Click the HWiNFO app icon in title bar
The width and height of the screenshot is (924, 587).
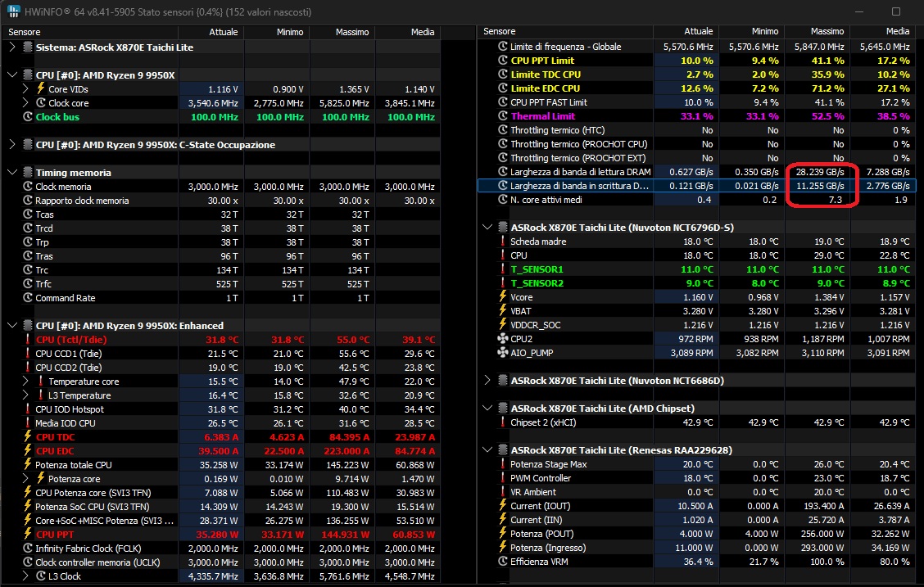tap(13, 11)
